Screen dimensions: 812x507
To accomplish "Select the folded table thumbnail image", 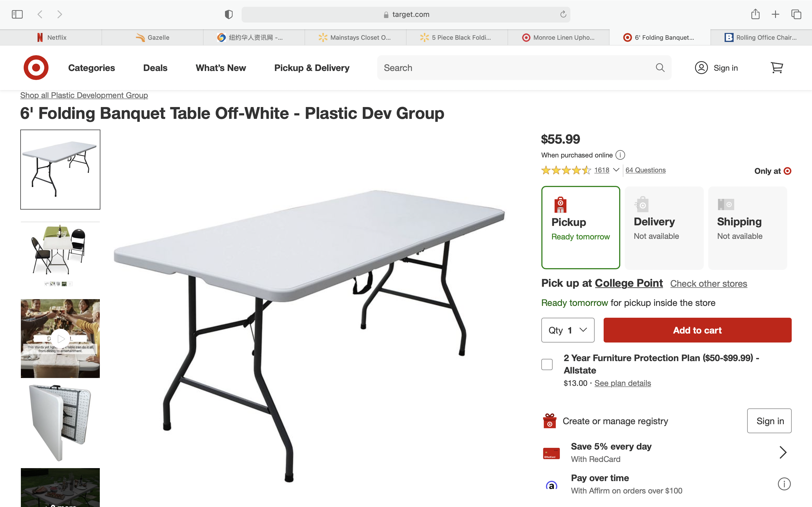I will tap(60, 422).
